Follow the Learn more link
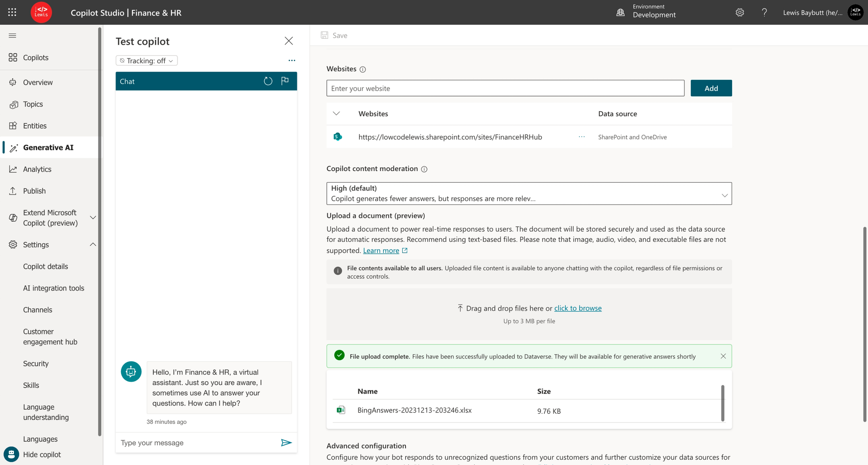This screenshot has height=465, width=868. tap(381, 251)
